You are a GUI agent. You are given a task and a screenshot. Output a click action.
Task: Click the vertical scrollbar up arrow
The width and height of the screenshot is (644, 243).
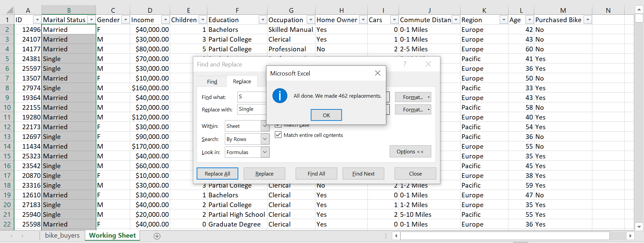pos(639,9)
